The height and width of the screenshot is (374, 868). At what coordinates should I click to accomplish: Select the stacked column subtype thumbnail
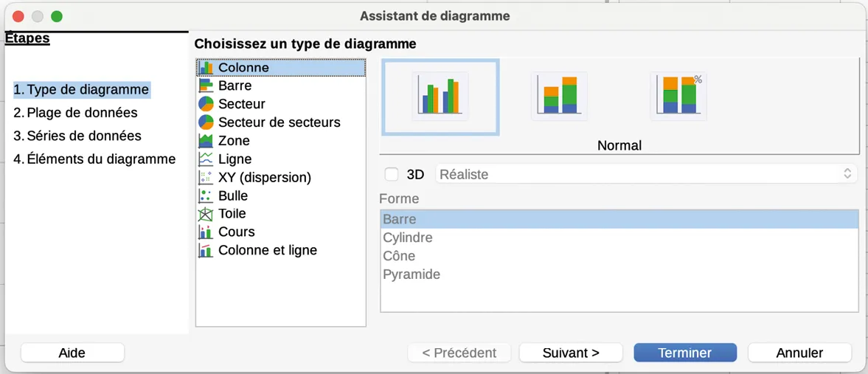pyautogui.click(x=559, y=97)
